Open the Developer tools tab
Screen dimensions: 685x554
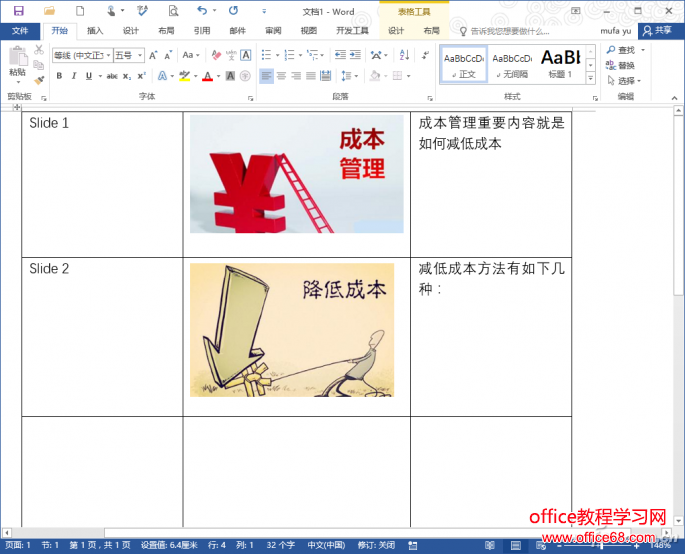point(352,31)
